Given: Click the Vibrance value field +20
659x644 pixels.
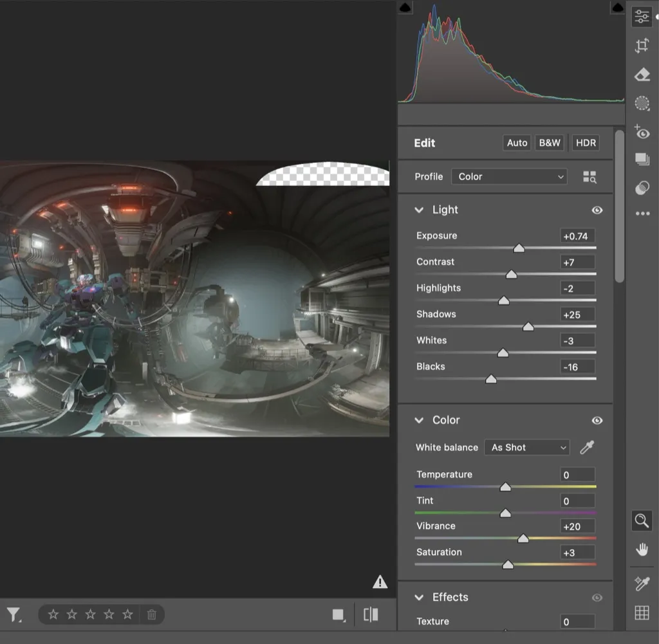Looking at the screenshot, I should pos(577,527).
